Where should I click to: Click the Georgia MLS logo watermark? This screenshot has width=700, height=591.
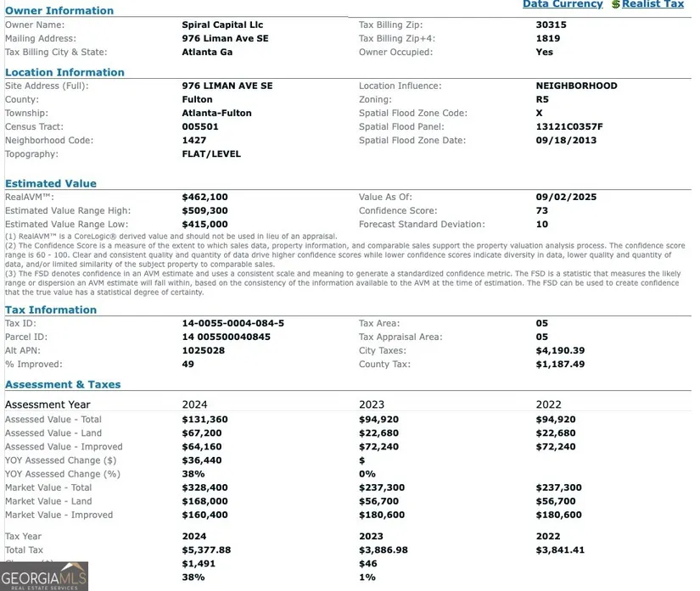click(x=44, y=576)
